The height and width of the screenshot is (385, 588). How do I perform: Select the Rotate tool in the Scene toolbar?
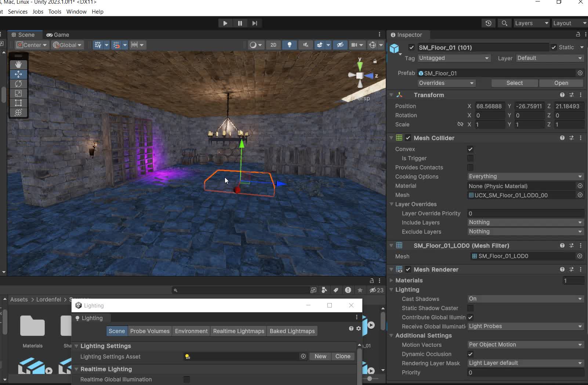[18, 84]
